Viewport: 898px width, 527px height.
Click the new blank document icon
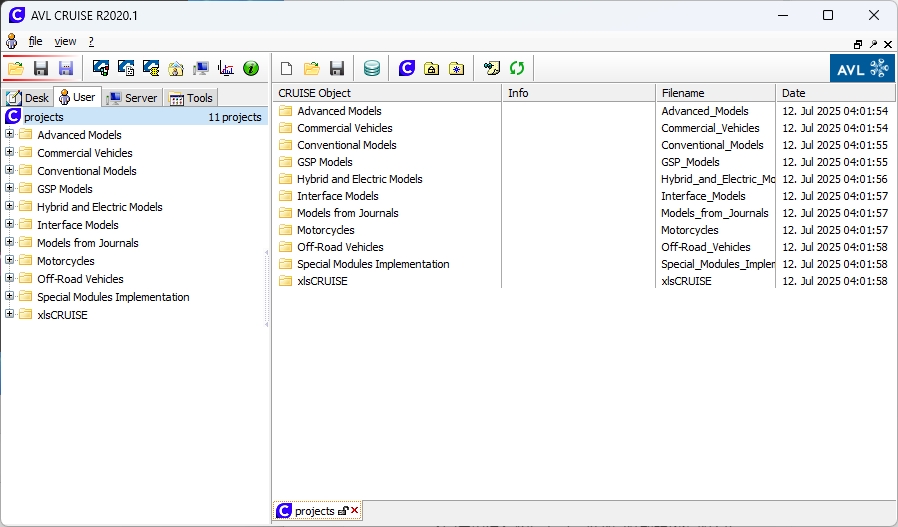[286, 69]
